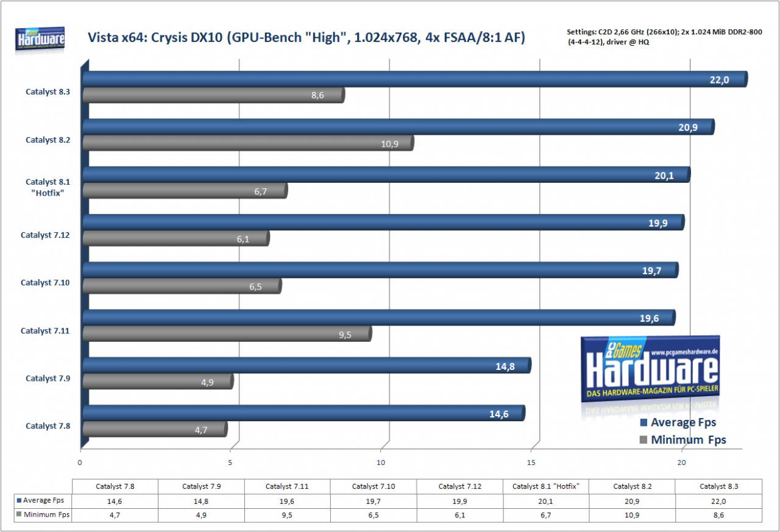This screenshot has height=532, width=780.
Task: Click the table cell 14,6 in Average Fps row
Action: click(115, 500)
